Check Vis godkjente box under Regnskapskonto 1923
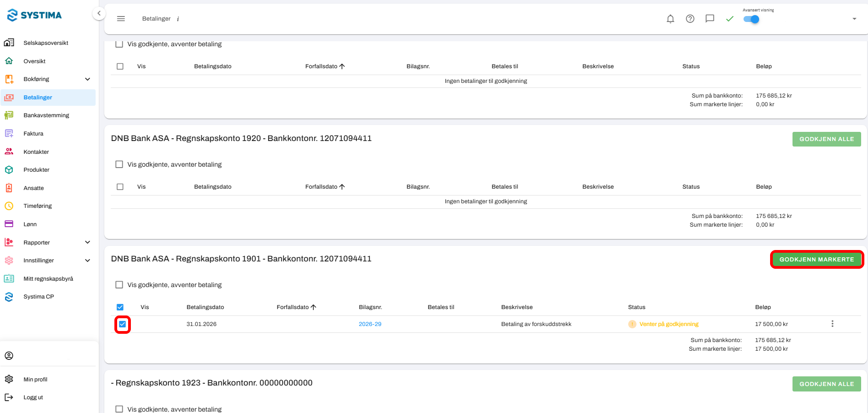Viewport: 868px width, 413px height. 119,409
